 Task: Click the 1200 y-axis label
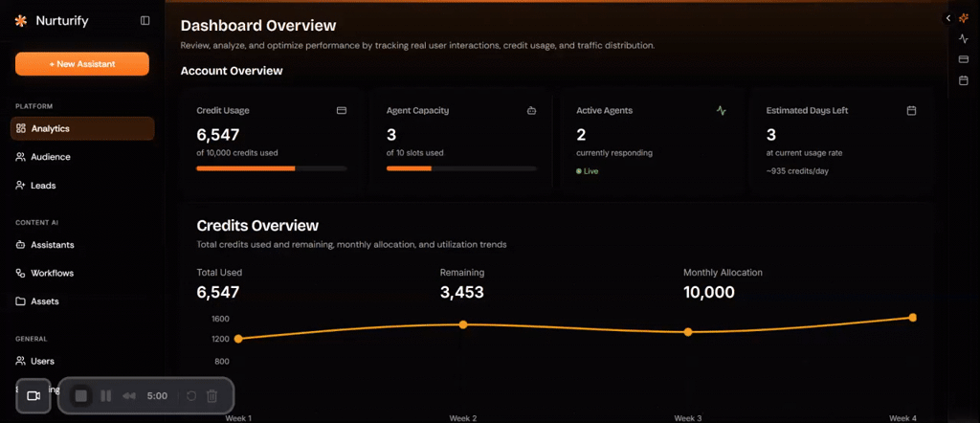(x=221, y=340)
